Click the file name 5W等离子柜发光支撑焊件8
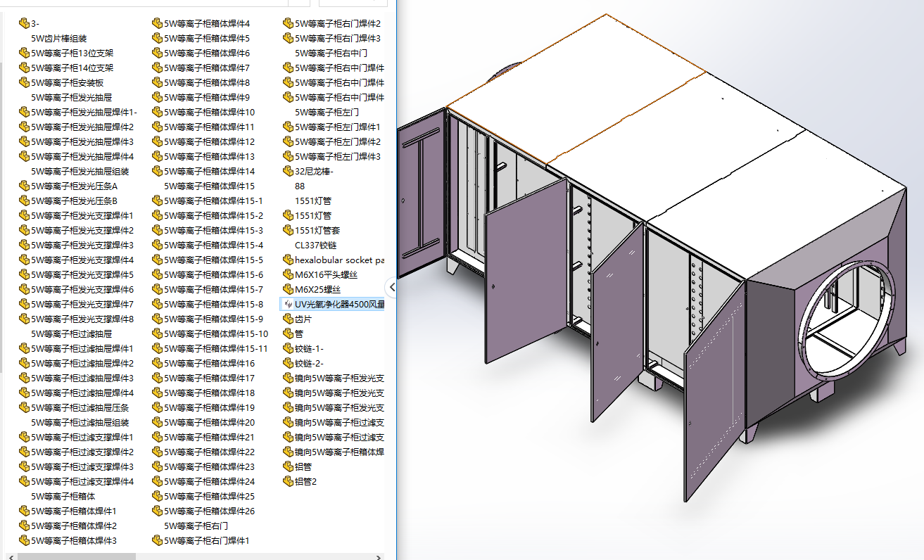 click(82, 319)
